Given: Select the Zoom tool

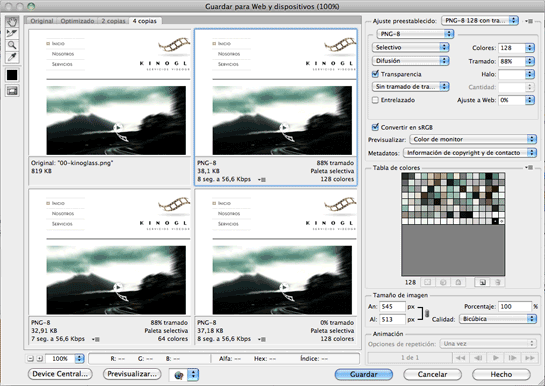Looking at the screenshot, I should (x=12, y=45).
